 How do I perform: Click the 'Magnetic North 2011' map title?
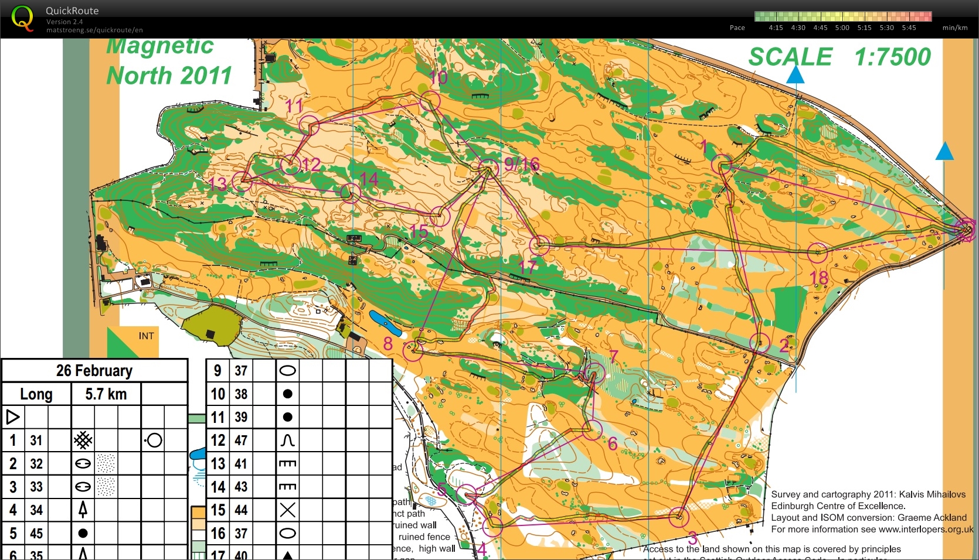tap(168, 60)
